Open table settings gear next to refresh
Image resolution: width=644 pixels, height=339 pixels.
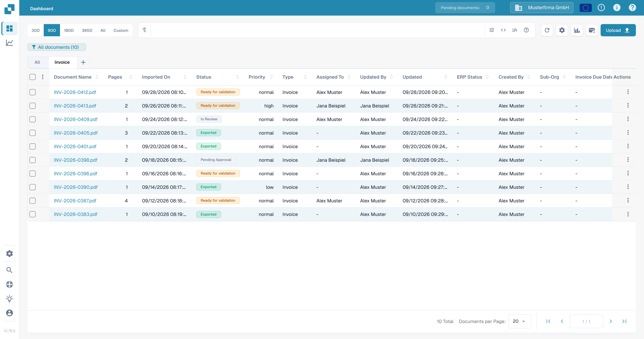562,30
